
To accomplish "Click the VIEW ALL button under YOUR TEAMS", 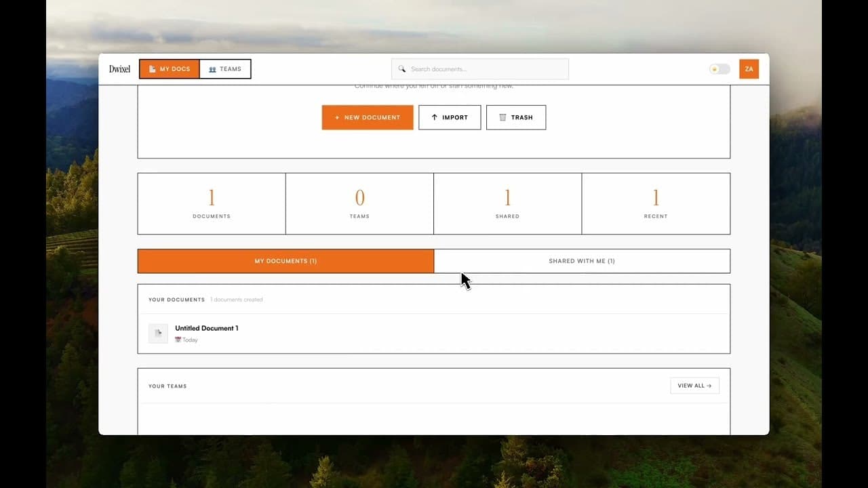I will (694, 385).
